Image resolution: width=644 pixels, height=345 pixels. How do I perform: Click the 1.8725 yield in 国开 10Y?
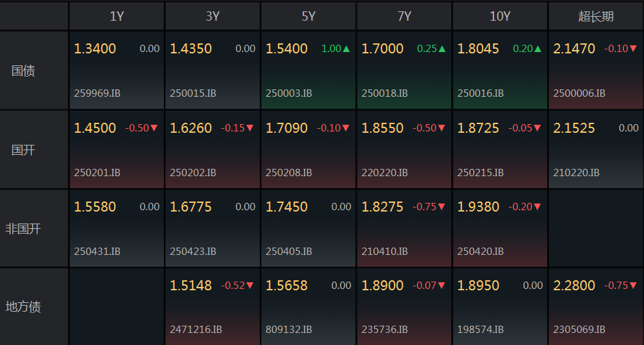pyautogui.click(x=478, y=128)
